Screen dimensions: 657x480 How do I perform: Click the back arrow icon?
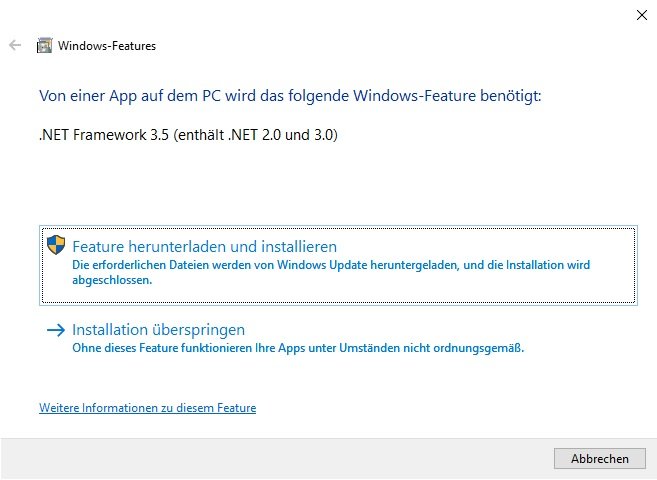coord(15,45)
